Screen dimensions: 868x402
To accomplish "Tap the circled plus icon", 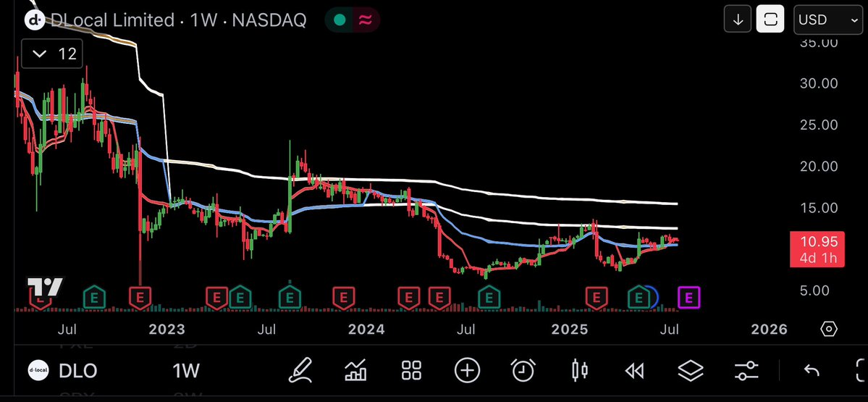I will [467, 370].
